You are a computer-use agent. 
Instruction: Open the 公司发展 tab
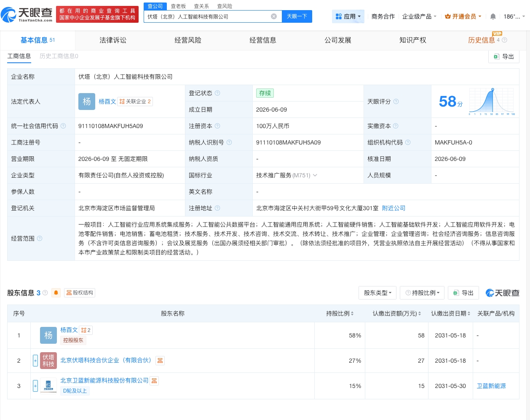[x=338, y=40]
